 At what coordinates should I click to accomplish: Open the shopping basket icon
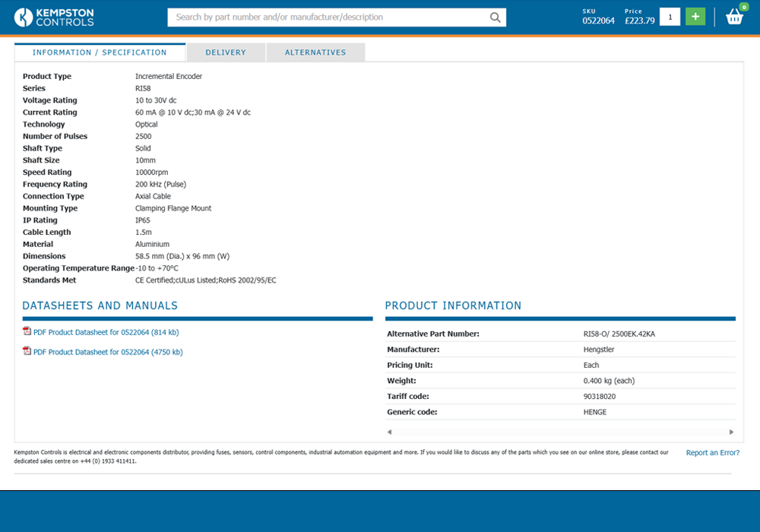[x=735, y=17]
